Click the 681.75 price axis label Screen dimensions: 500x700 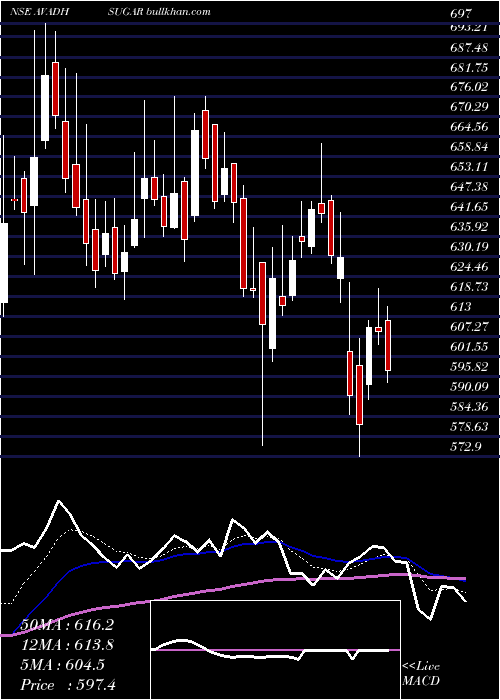point(469,67)
